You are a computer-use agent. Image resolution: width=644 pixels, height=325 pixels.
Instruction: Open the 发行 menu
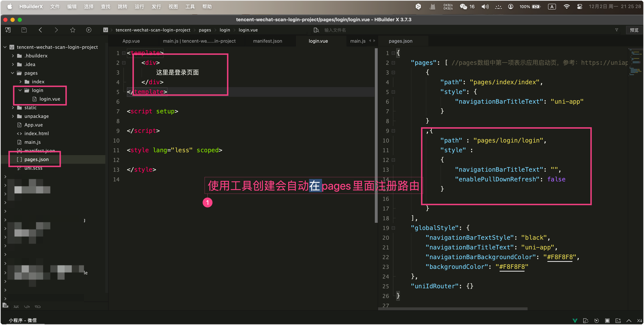(x=156, y=6)
